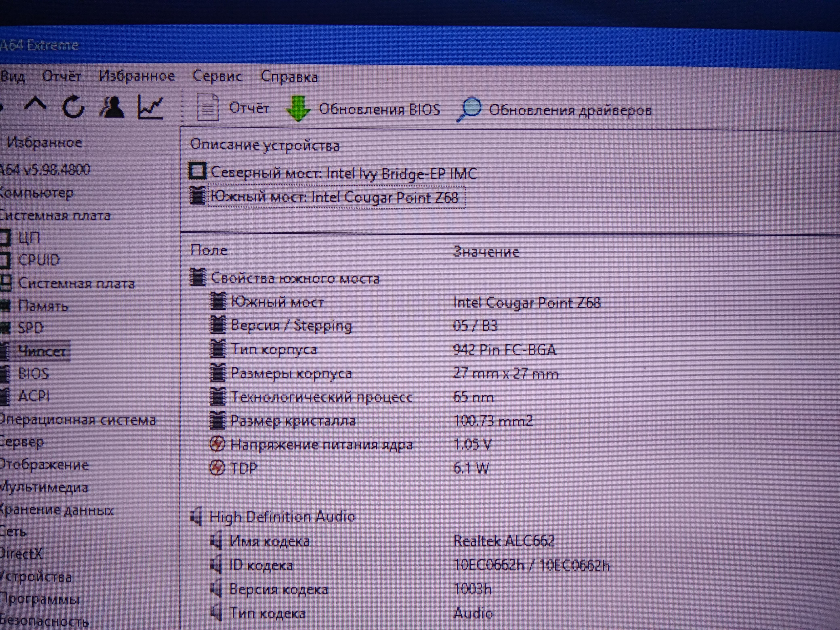
Task: Click the Refresh toolbar icon
Action: click(73, 106)
